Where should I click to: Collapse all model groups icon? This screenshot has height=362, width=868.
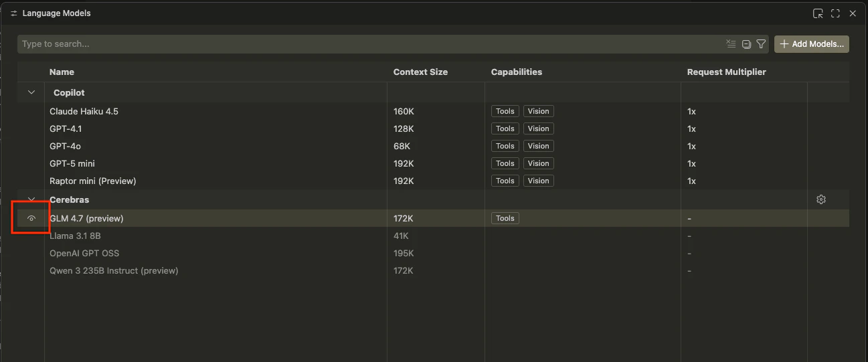tap(747, 44)
